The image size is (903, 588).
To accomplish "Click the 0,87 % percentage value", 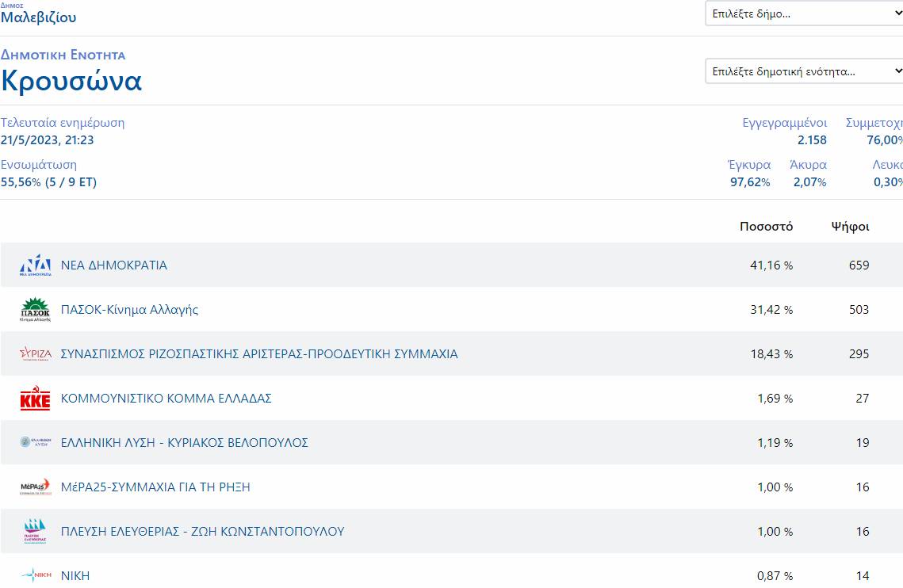I will pos(775,575).
